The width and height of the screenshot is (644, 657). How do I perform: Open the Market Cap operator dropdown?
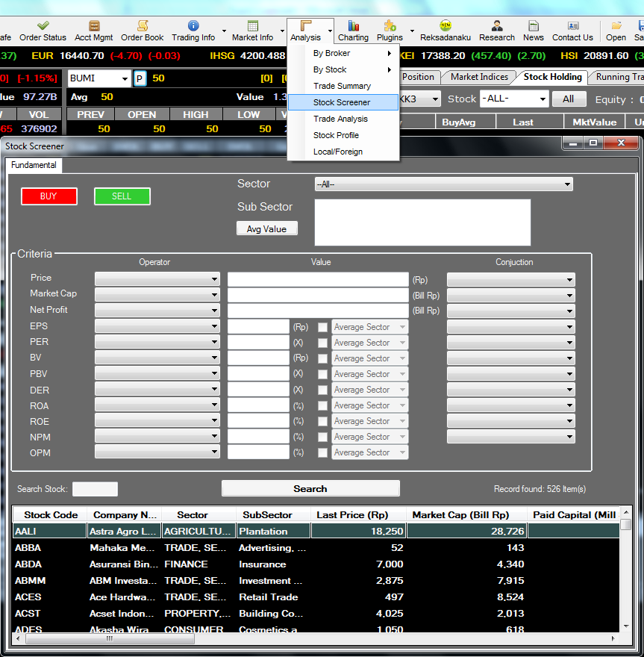click(x=157, y=295)
